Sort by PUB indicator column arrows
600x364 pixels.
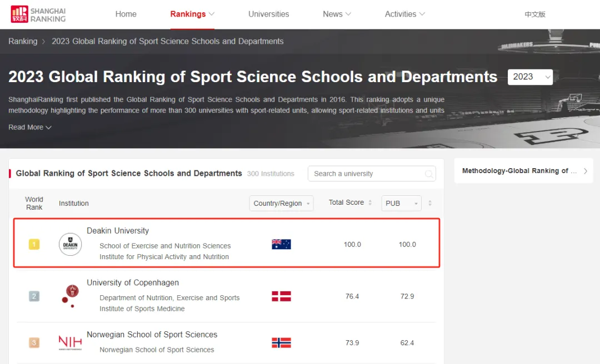pyautogui.click(x=430, y=203)
